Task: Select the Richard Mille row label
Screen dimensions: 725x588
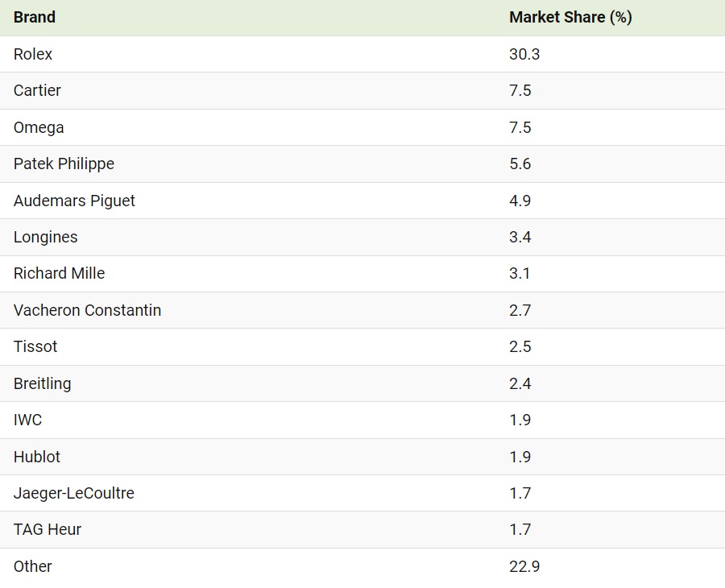Action: pyautogui.click(x=59, y=273)
